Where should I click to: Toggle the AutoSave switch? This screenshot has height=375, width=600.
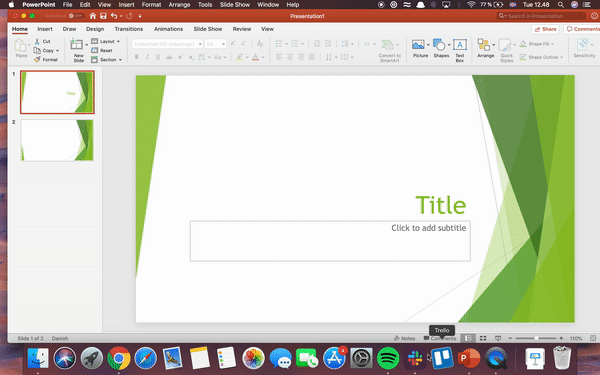[77, 16]
